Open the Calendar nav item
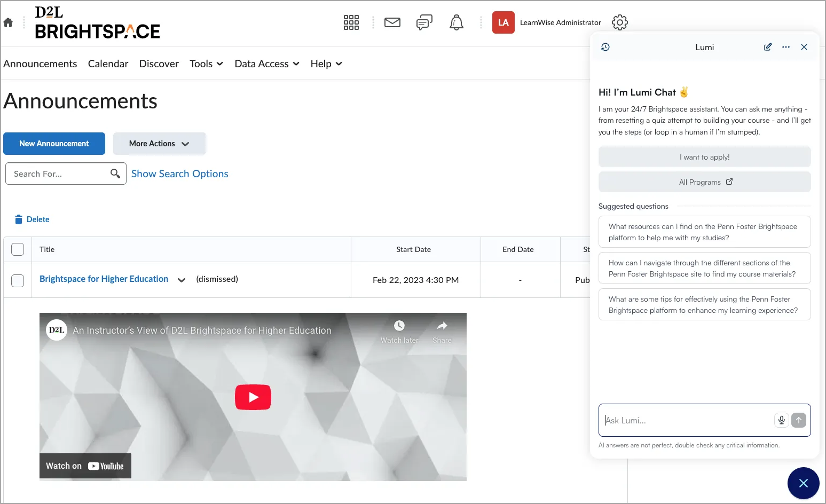826x504 pixels. pos(108,64)
